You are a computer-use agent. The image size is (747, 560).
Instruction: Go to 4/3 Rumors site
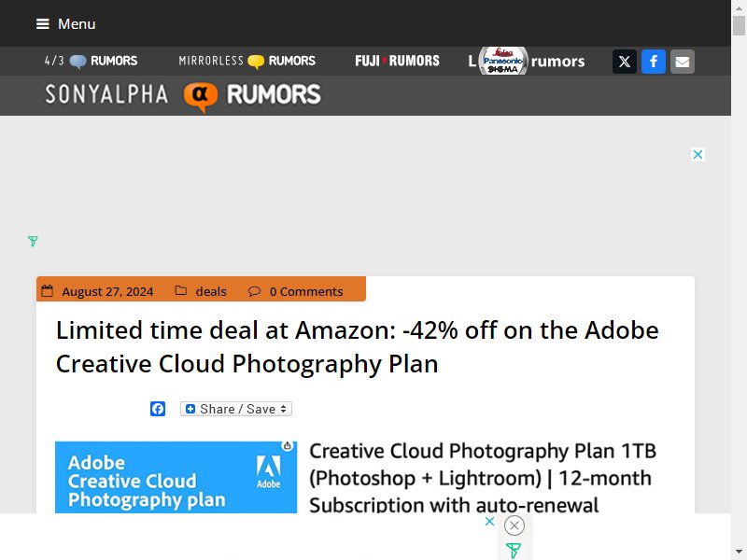tap(91, 61)
